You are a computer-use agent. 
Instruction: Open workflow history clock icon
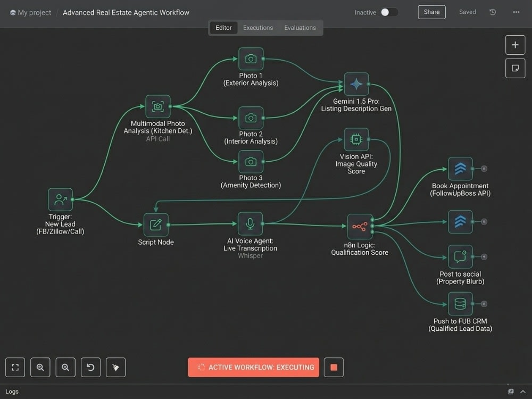(493, 12)
